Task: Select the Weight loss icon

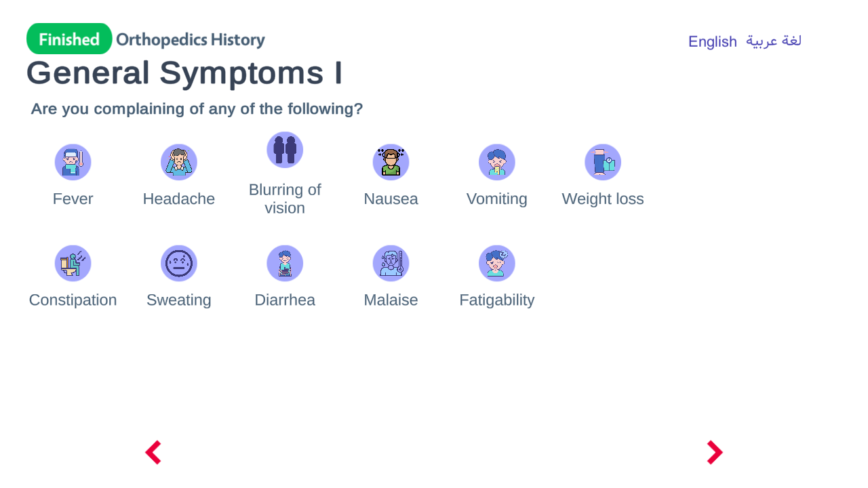Action: [603, 162]
